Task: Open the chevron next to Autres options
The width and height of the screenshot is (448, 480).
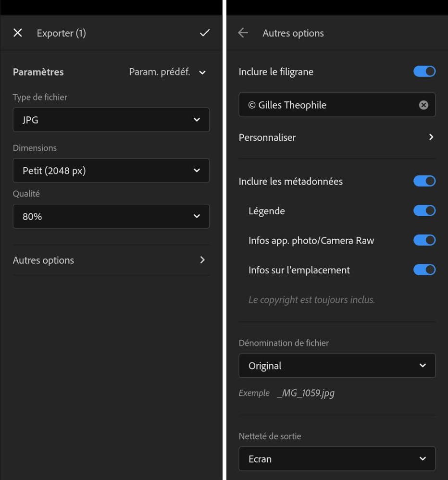Action: [x=202, y=260]
